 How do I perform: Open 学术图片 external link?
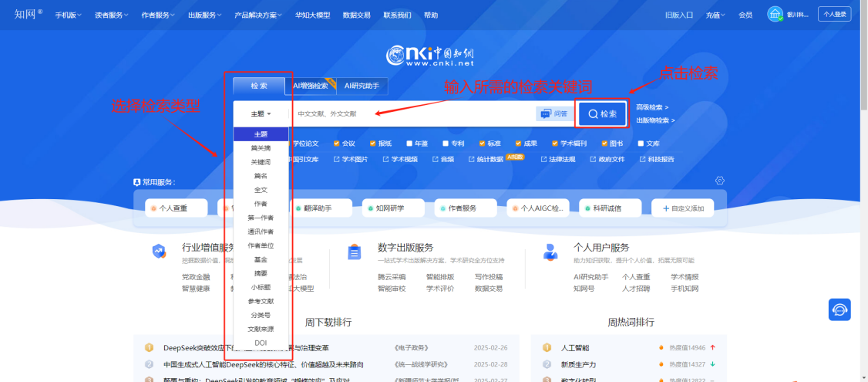click(x=351, y=159)
